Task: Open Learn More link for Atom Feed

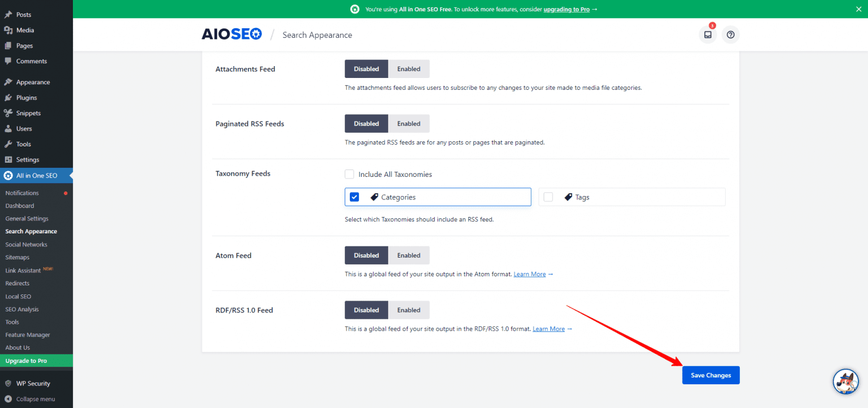Action: [x=530, y=274]
